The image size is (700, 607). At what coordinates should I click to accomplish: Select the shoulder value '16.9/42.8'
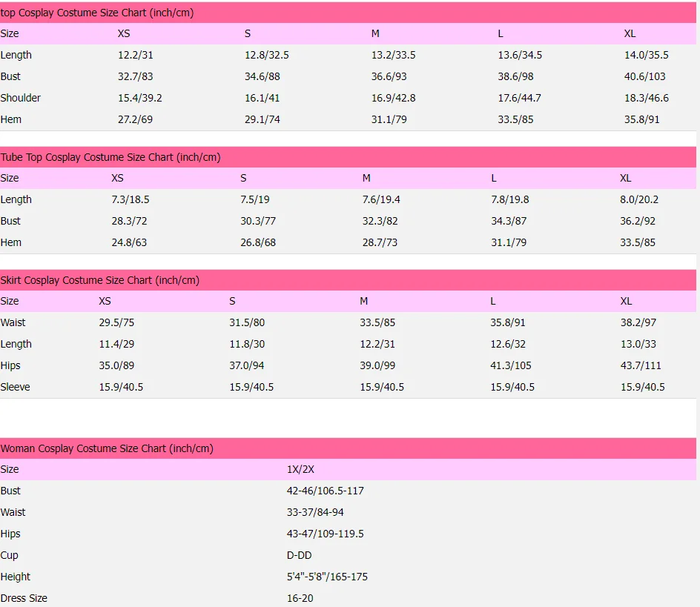pyautogui.click(x=393, y=98)
